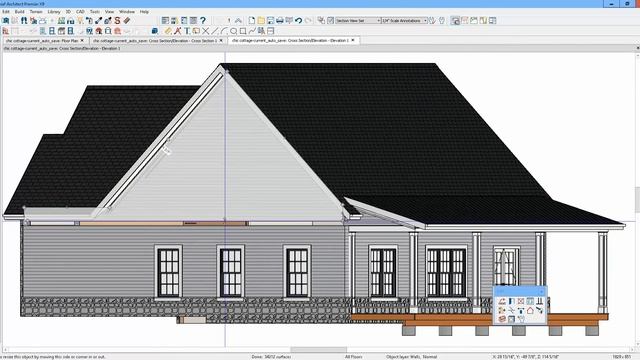Click the stacked layers icon in floating toolbar
Screen dimensions: 640x360
point(502,319)
